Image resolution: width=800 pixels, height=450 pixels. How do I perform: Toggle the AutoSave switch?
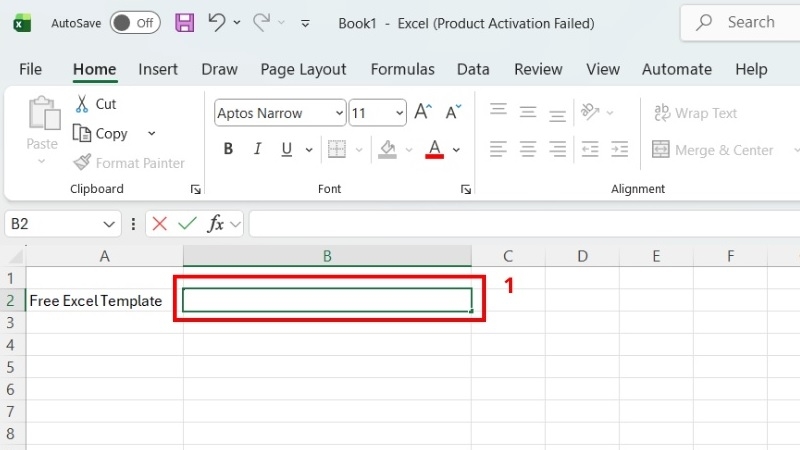pos(135,23)
